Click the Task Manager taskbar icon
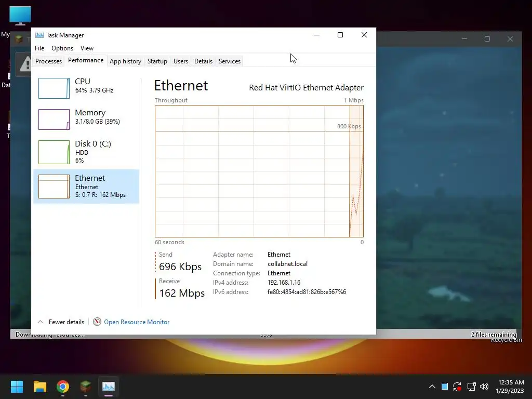Image resolution: width=532 pixels, height=399 pixels. coord(109,387)
